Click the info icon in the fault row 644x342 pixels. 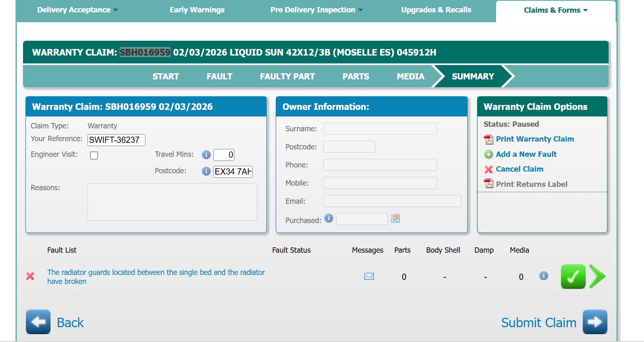pyautogui.click(x=544, y=276)
